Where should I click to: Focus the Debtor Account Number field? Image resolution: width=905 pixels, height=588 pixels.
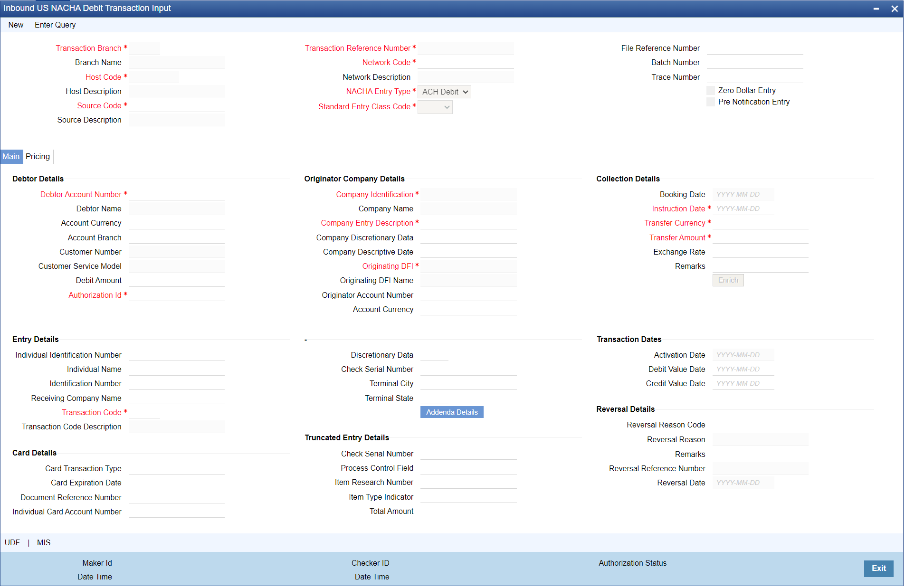click(176, 194)
